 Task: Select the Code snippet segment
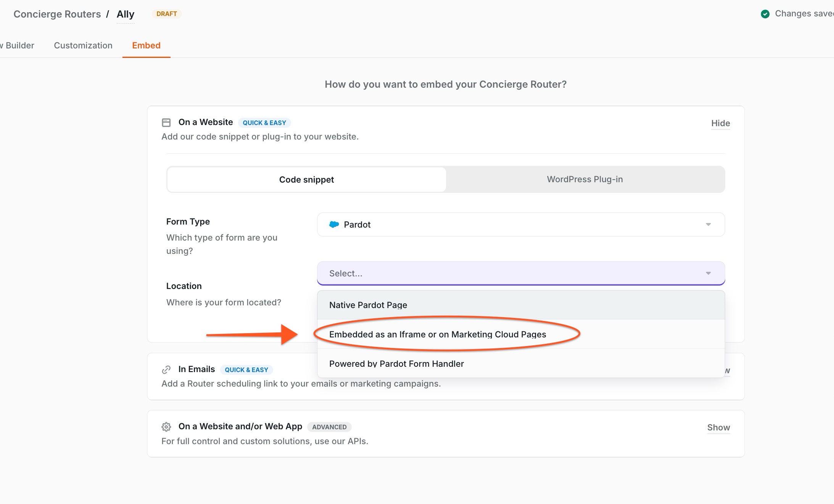pyautogui.click(x=306, y=180)
